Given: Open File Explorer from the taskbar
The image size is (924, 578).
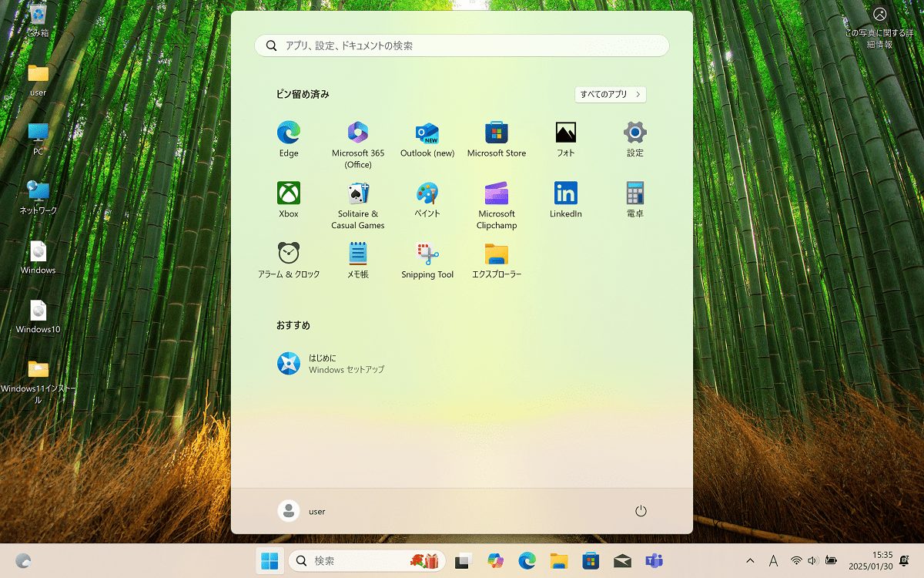Looking at the screenshot, I should (559, 561).
